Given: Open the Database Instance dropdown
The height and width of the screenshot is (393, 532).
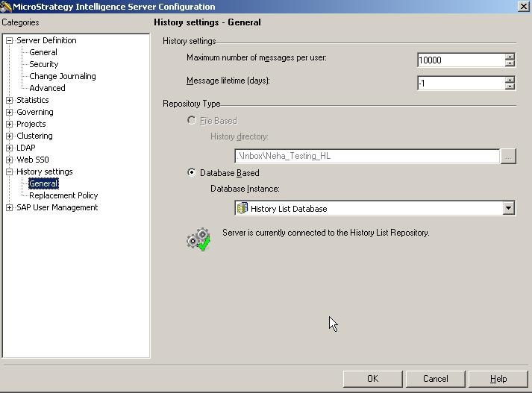Looking at the screenshot, I should coord(508,209).
